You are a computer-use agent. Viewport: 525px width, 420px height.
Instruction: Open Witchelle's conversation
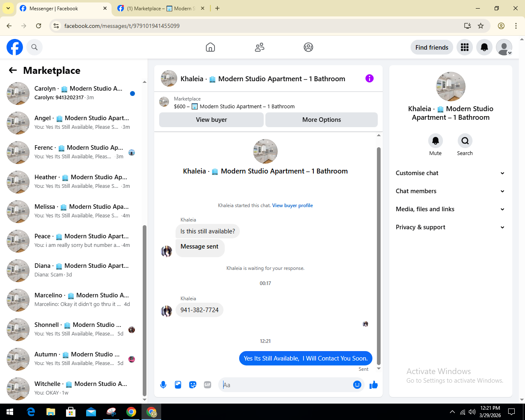pyautogui.click(x=72, y=389)
